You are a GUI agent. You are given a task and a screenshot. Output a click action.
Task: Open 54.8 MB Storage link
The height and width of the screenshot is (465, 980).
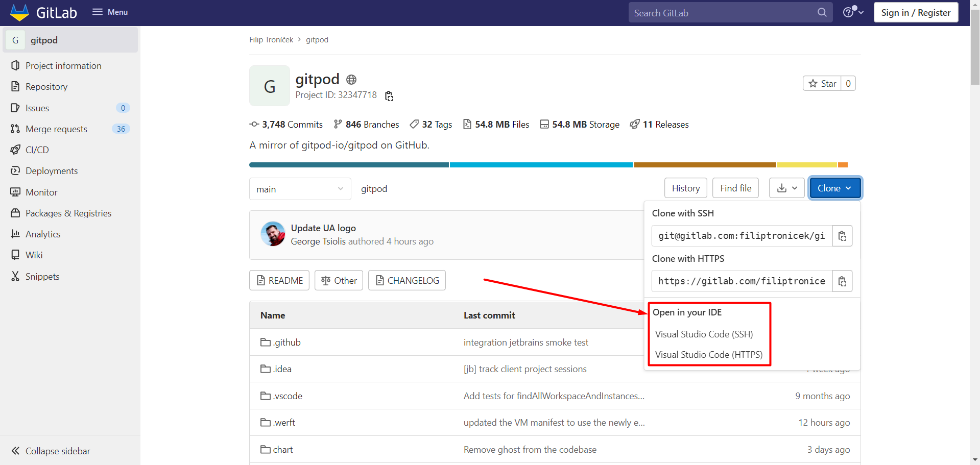pos(580,124)
